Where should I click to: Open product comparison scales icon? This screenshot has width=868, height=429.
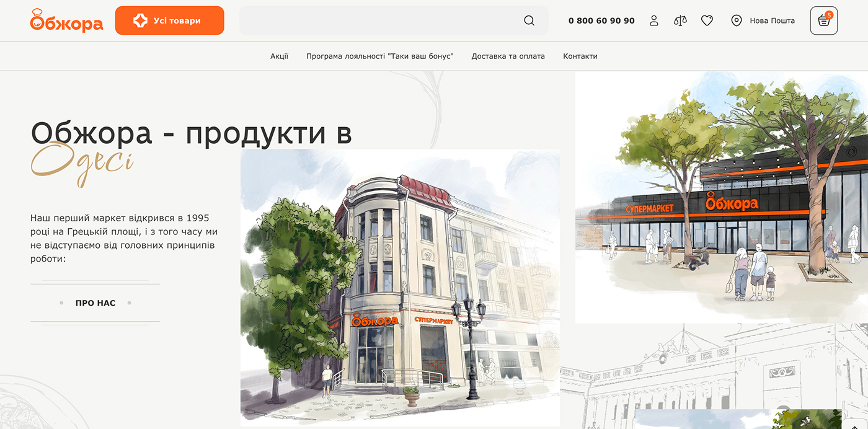(680, 20)
